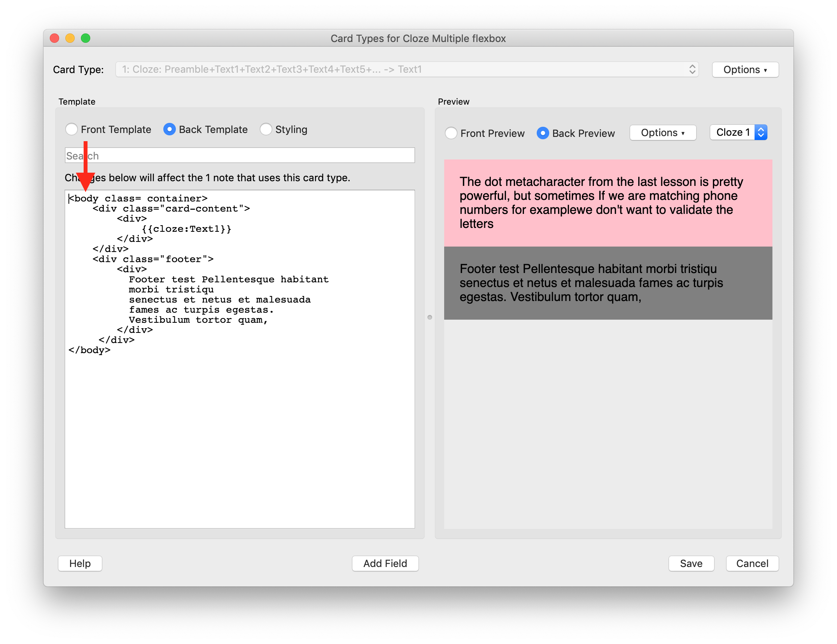Cancel the card type dialog
Screen dimensions: 837x644
752,563
